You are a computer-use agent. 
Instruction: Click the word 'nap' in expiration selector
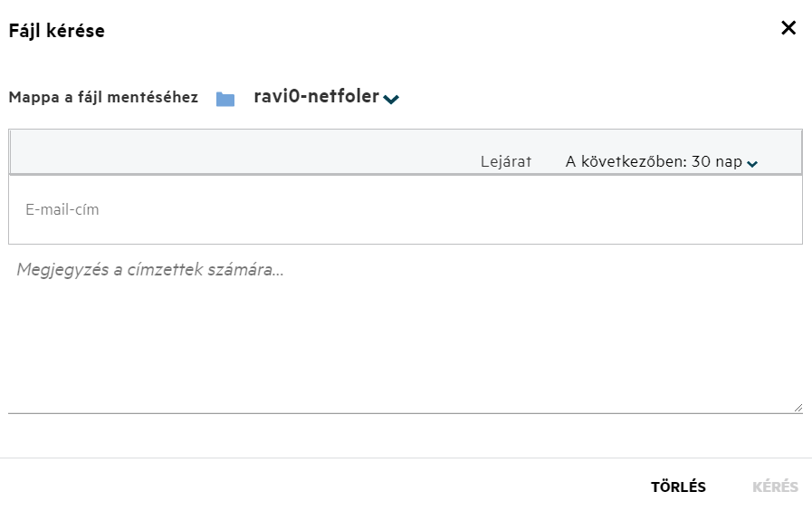click(729, 162)
